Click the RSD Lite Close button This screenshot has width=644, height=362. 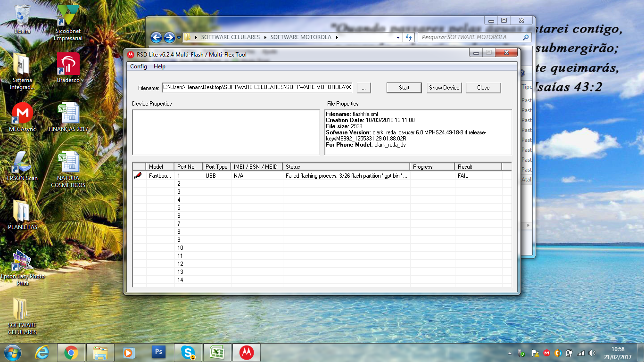(483, 88)
